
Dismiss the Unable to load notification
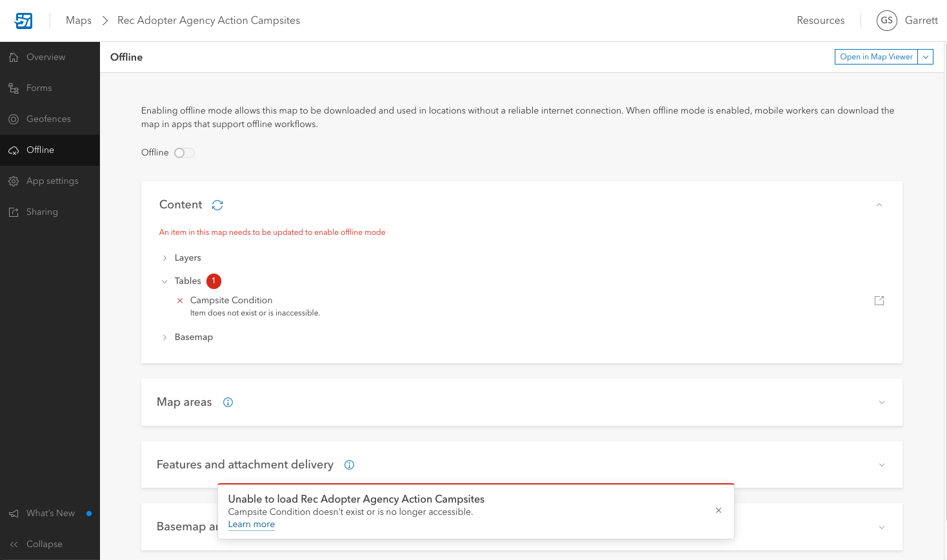tap(719, 510)
